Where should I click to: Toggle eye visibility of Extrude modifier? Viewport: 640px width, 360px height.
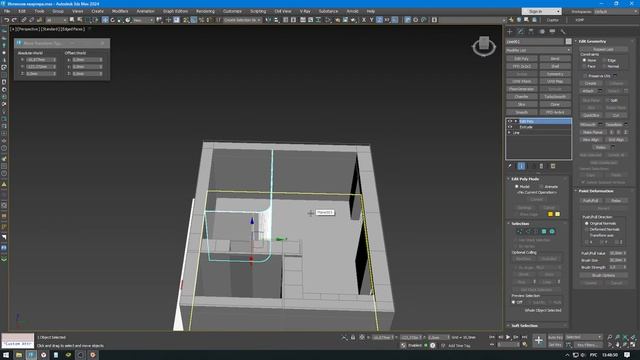510,127
